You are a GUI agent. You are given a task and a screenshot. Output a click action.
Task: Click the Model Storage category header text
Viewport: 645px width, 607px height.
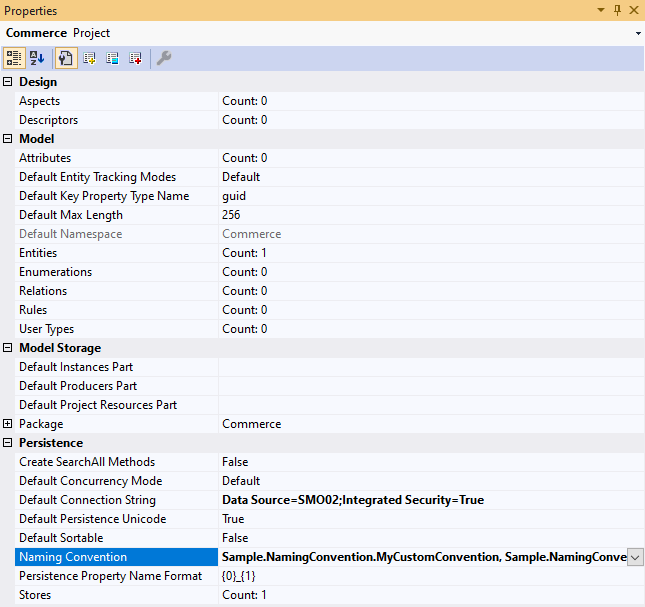60,348
